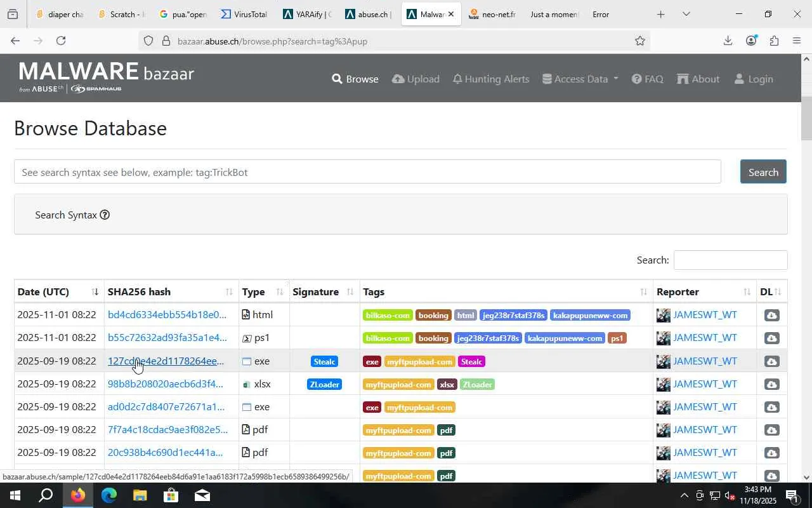Show hidden system tray icons chevron
The height and width of the screenshot is (508, 812).
(684, 495)
